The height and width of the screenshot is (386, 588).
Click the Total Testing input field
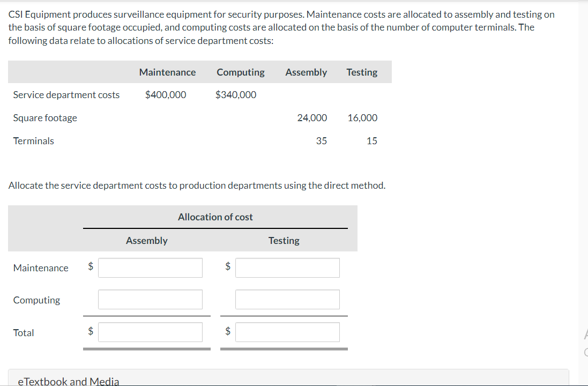pos(287,332)
